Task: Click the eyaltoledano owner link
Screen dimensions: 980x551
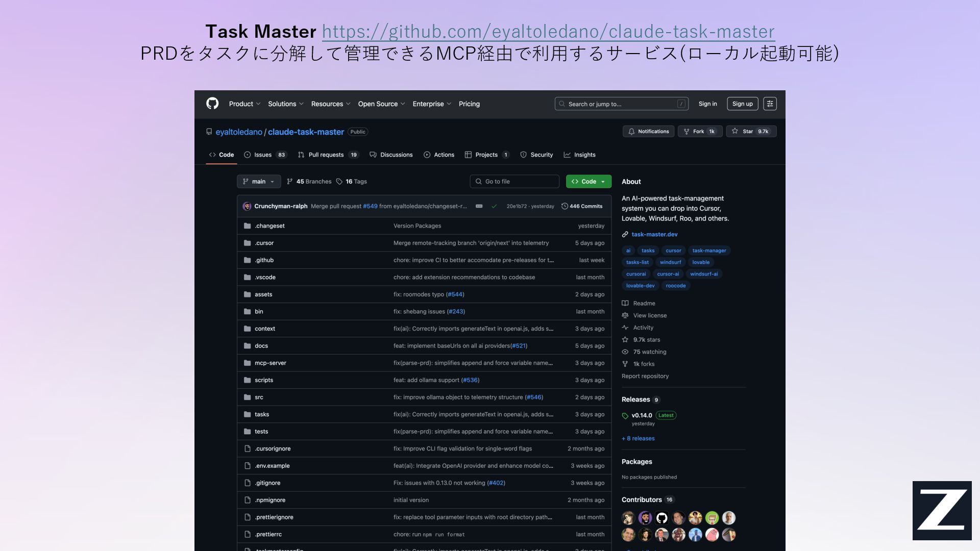Action: coord(239,132)
